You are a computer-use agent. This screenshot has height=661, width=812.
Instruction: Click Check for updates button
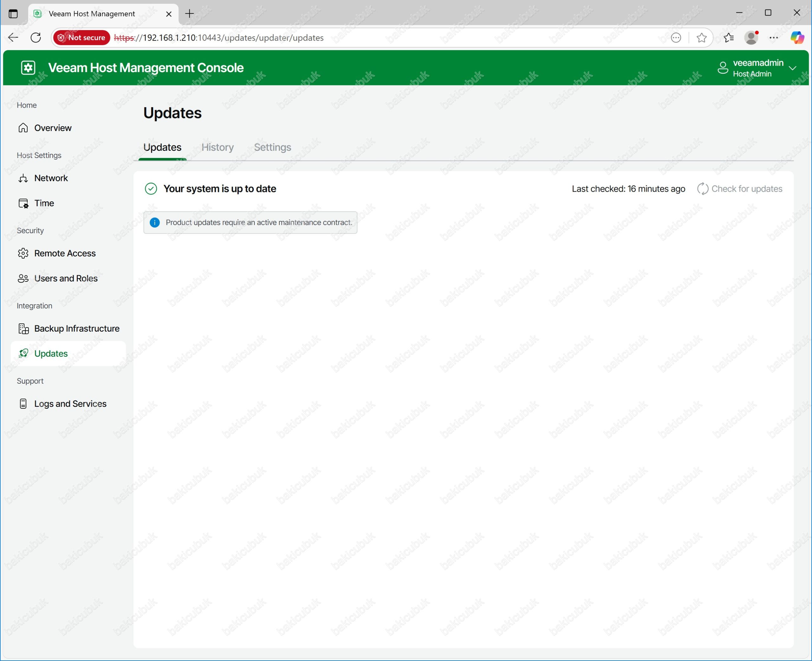pos(739,189)
